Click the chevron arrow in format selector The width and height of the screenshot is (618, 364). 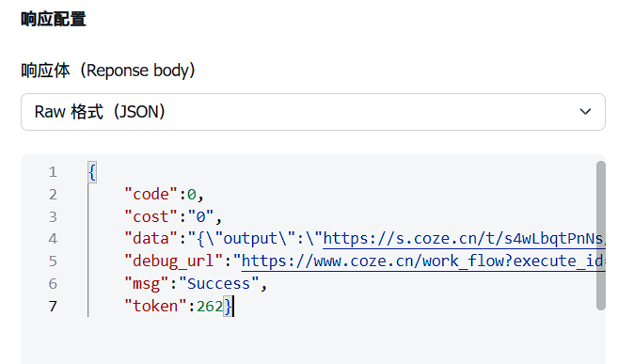585,112
